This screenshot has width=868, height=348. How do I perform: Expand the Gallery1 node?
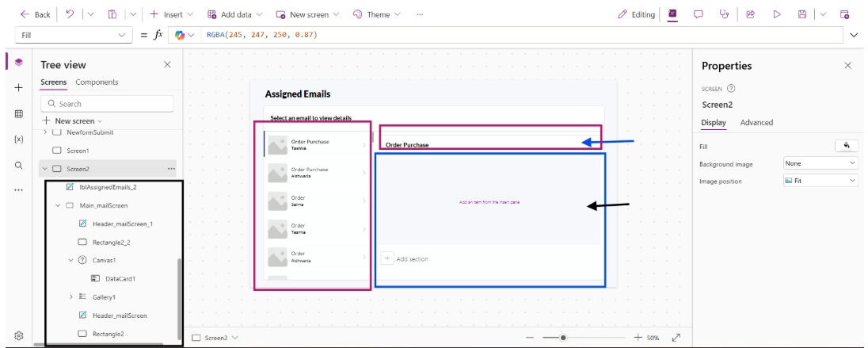pyautogui.click(x=70, y=297)
